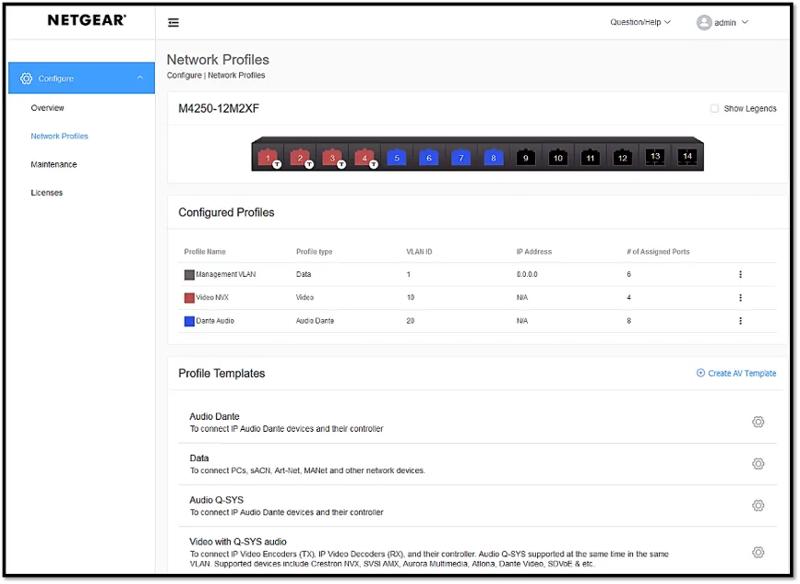Image resolution: width=800 pixels, height=584 pixels.
Task: Click the VLAN ID column header
Action: pos(419,252)
